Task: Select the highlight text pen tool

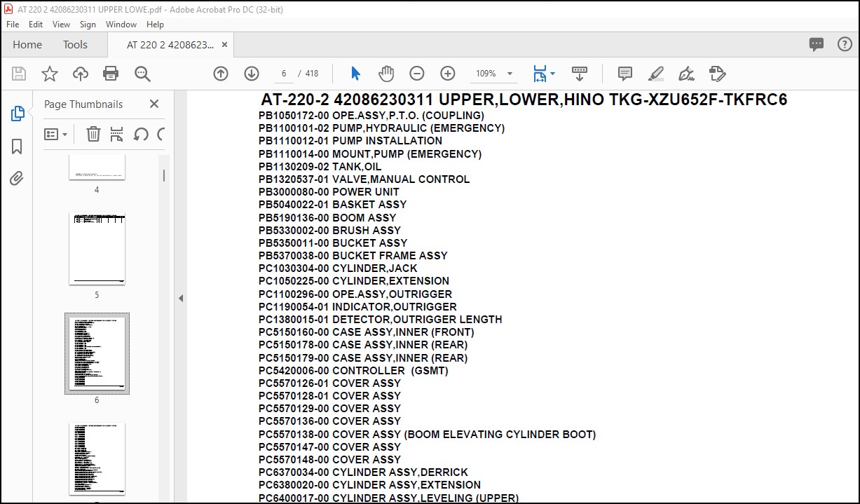Action: pos(656,74)
